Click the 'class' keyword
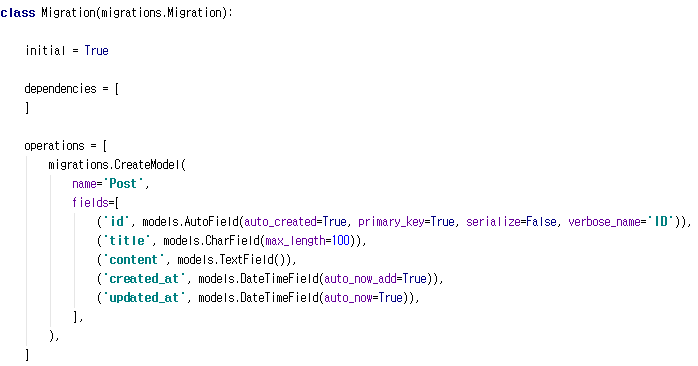 [18, 12]
